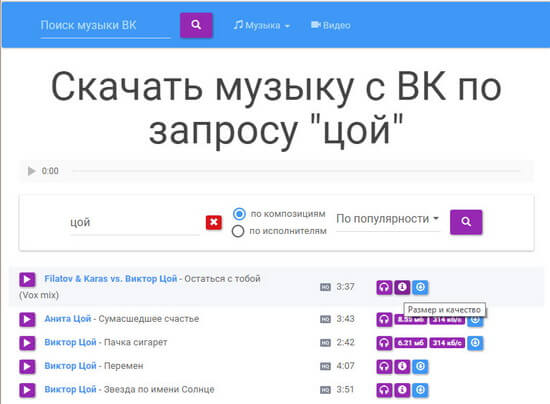The height and width of the screenshot is (404, 550).
Task: Download the Пачка сигарет track
Action: click(x=475, y=343)
